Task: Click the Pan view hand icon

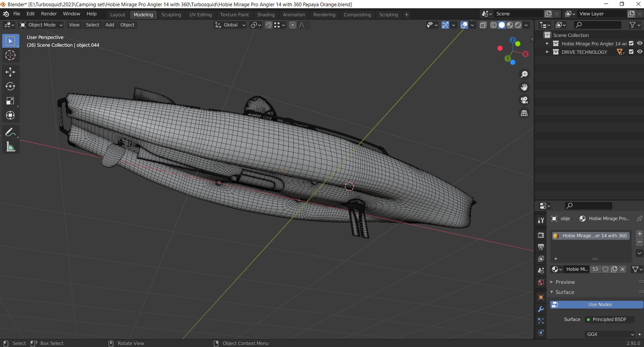Action: (x=524, y=87)
